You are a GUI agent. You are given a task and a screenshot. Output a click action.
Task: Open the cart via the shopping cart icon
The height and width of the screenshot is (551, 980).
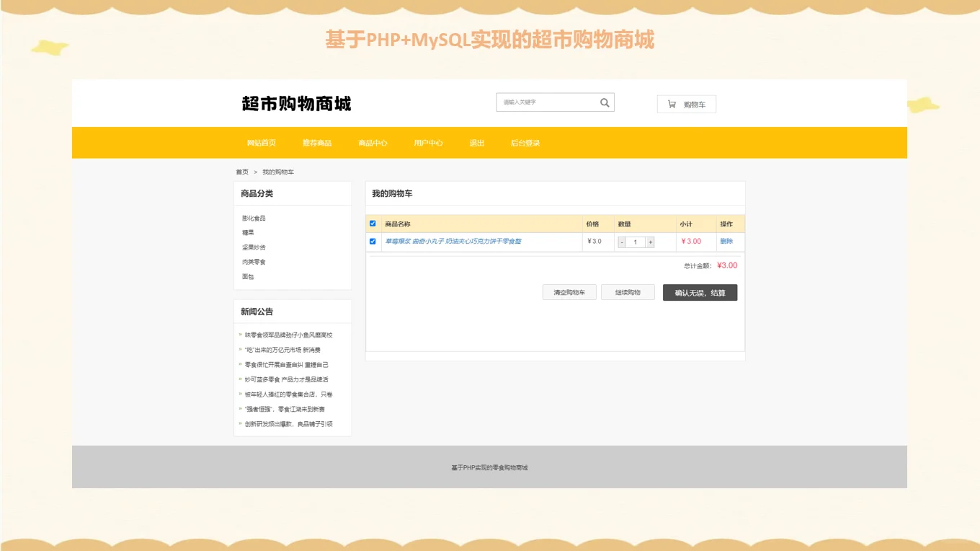pos(671,103)
